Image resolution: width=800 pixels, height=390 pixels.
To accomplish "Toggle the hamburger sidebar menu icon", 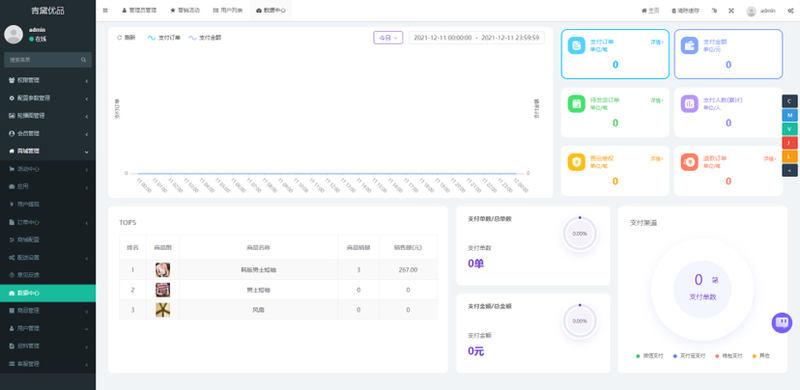I will 105,10.
